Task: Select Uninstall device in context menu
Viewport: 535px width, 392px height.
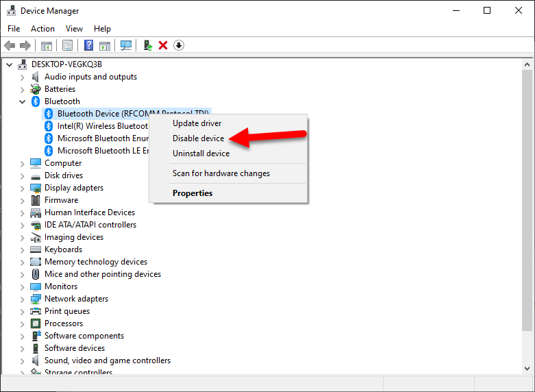Action: click(x=201, y=154)
